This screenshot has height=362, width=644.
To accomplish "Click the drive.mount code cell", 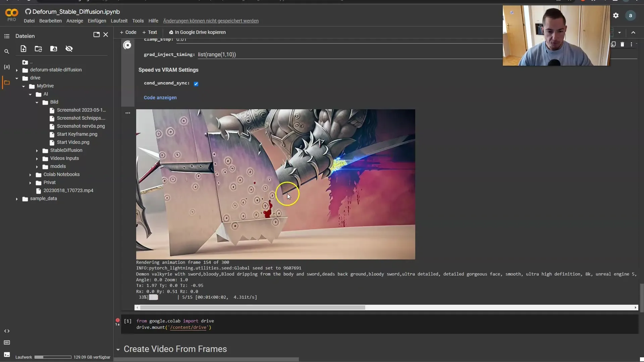I will pos(379,324).
